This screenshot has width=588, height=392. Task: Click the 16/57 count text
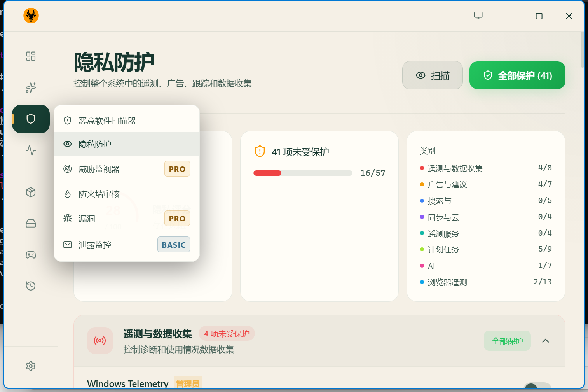[x=373, y=173]
